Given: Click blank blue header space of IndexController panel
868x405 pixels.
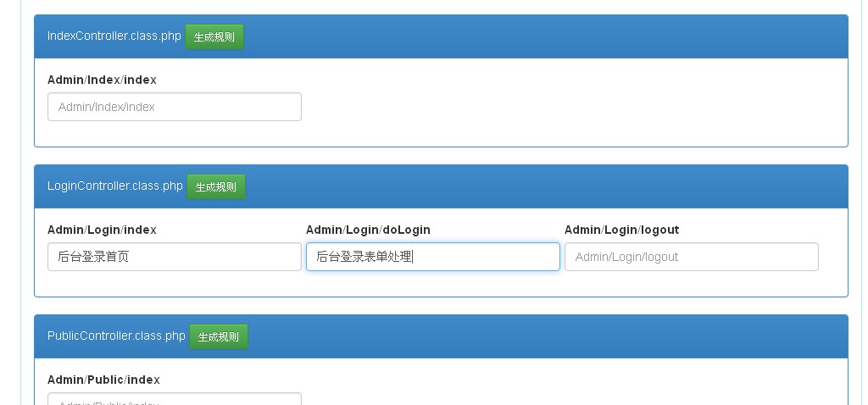Looking at the screenshot, I should point(542,37).
